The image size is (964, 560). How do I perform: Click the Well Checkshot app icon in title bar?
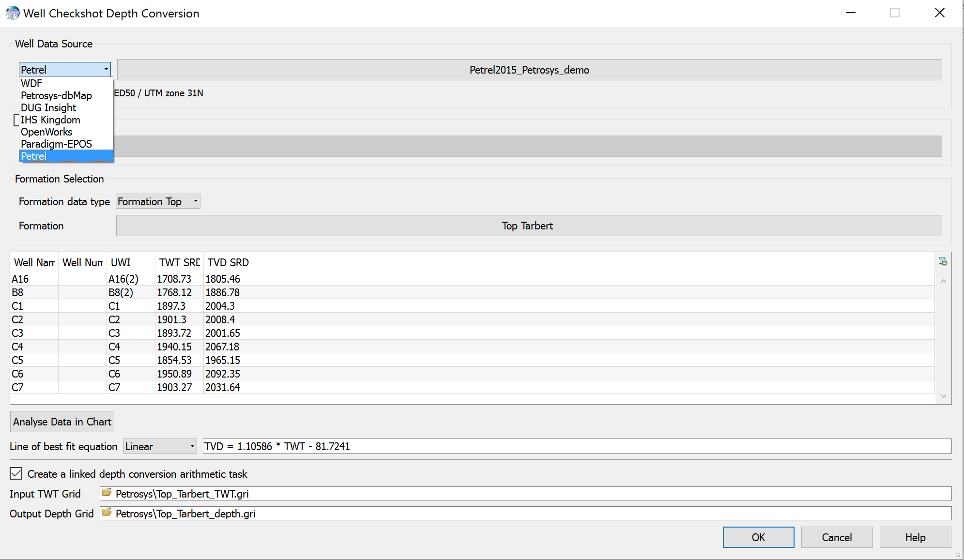[12, 13]
